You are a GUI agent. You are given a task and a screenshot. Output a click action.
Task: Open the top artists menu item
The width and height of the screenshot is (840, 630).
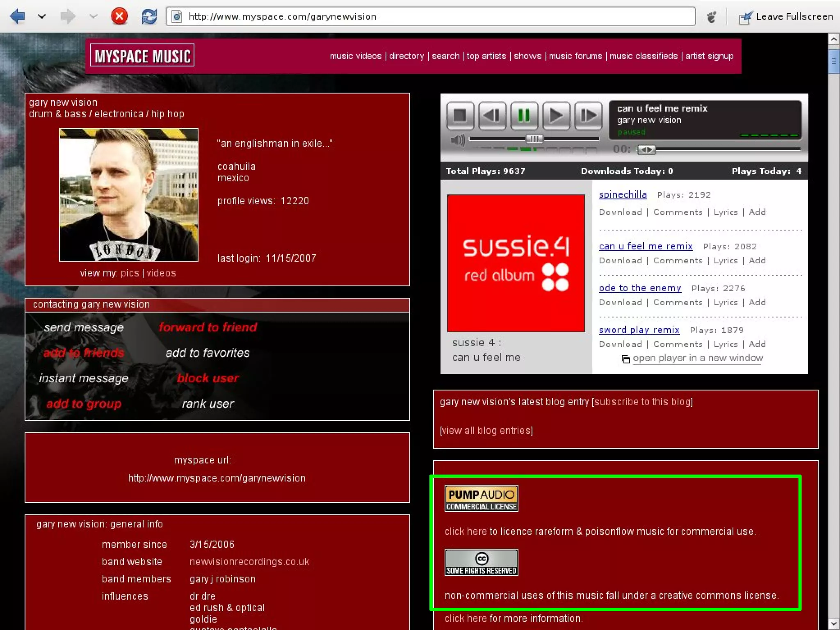(486, 56)
